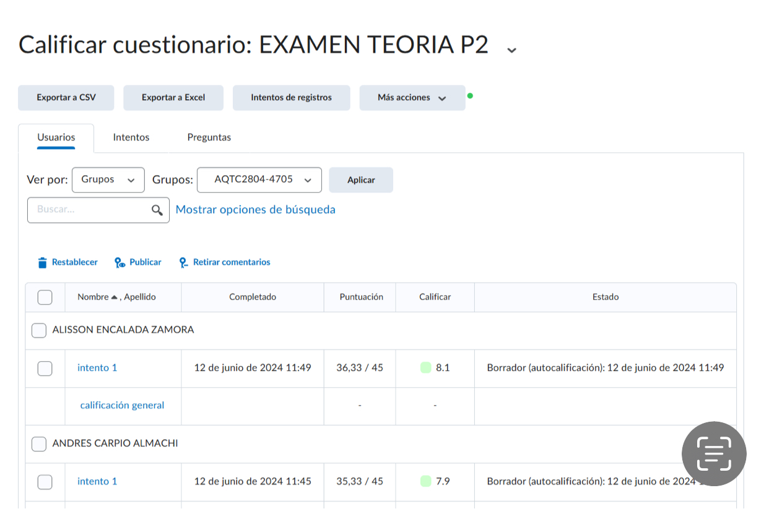Click the search magnifying glass icon
The image size is (769, 532).
tap(157, 210)
